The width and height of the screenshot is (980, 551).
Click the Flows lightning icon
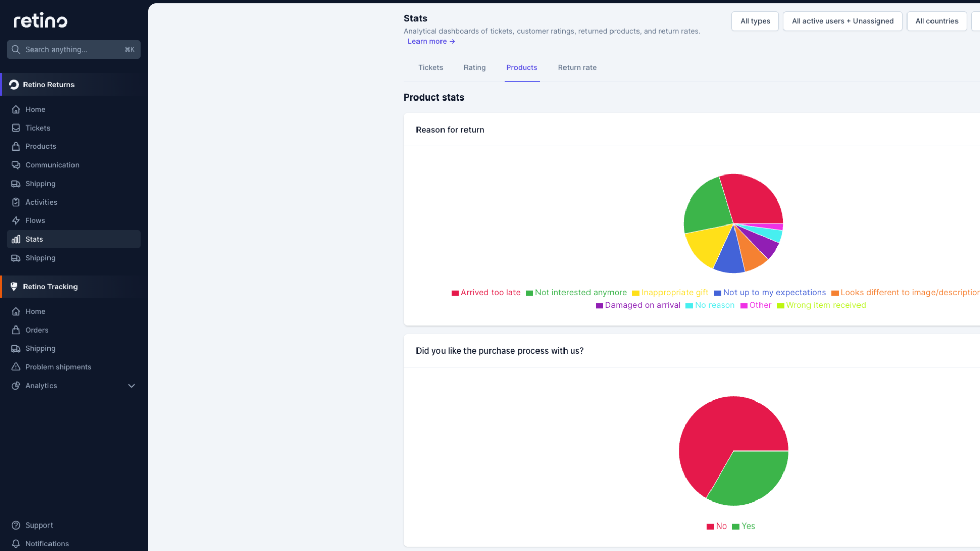pos(16,220)
